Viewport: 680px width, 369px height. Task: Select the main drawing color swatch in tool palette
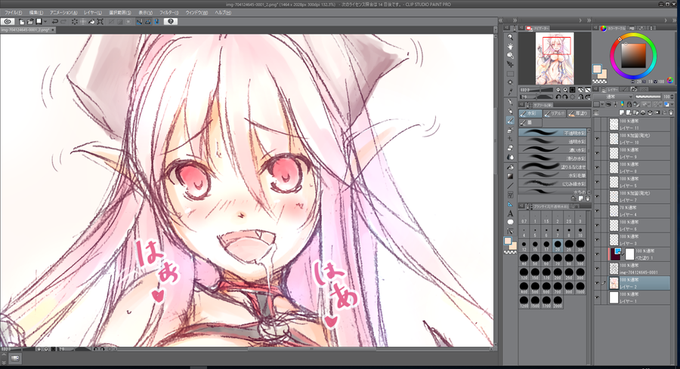(x=507, y=240)
